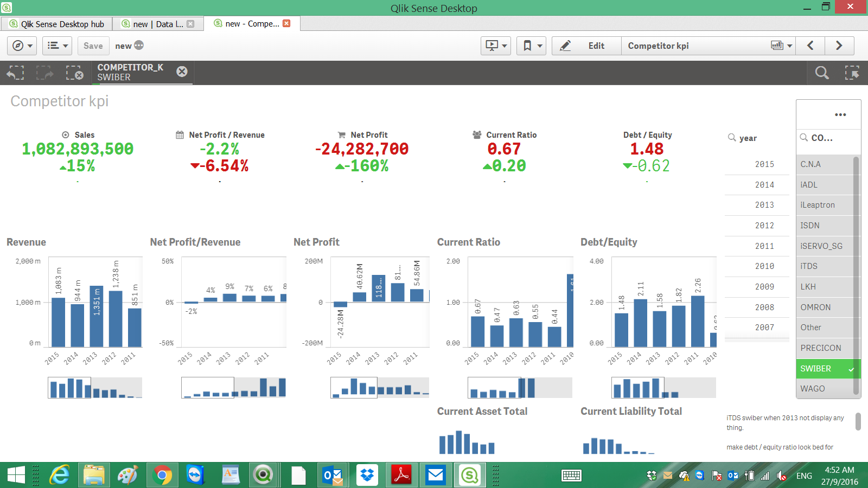The width and height of the screenshot is (868, 488).
Task: Open Internet Explorer from the taskbar
Action: (60, 476)
